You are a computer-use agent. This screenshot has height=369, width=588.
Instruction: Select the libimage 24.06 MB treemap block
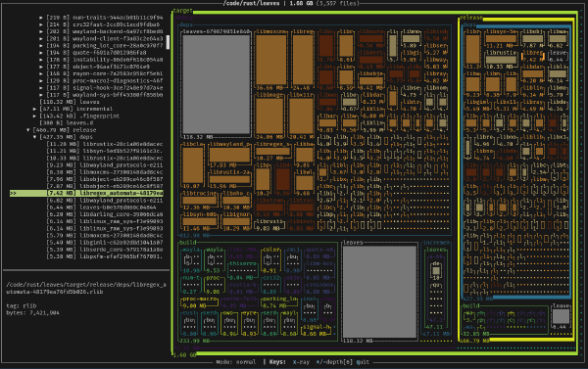(269, 115)
